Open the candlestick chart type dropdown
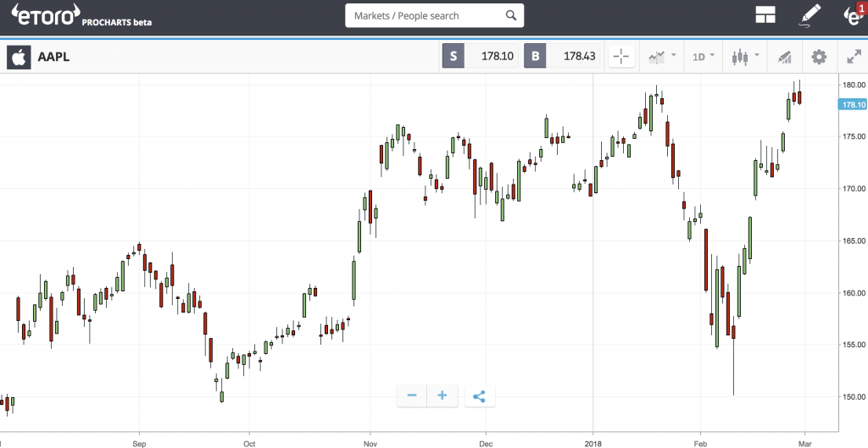The image size is (868, 448). [745, 57]
